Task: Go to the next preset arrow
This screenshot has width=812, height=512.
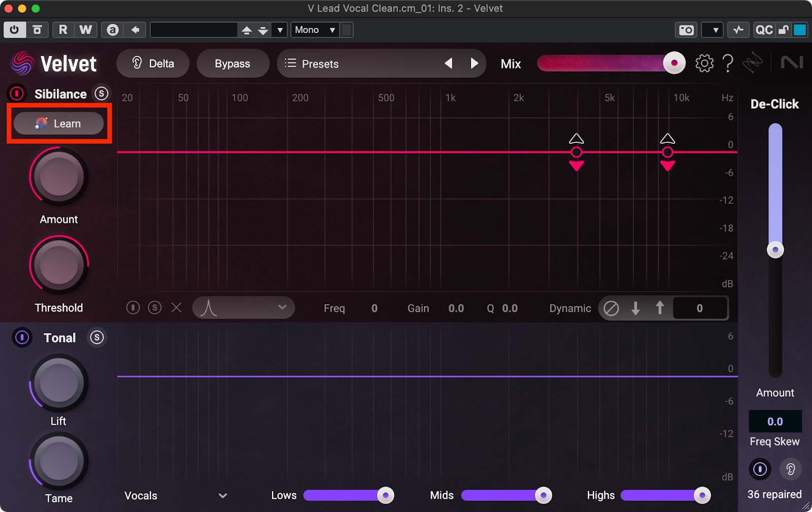Action: pyautogui.click(x=474, y=63)
